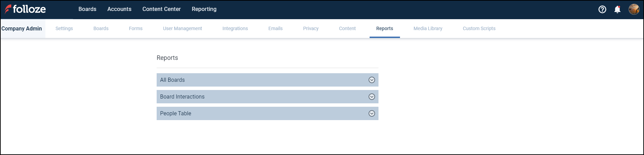Open the User Management tab

click(182, 29)
